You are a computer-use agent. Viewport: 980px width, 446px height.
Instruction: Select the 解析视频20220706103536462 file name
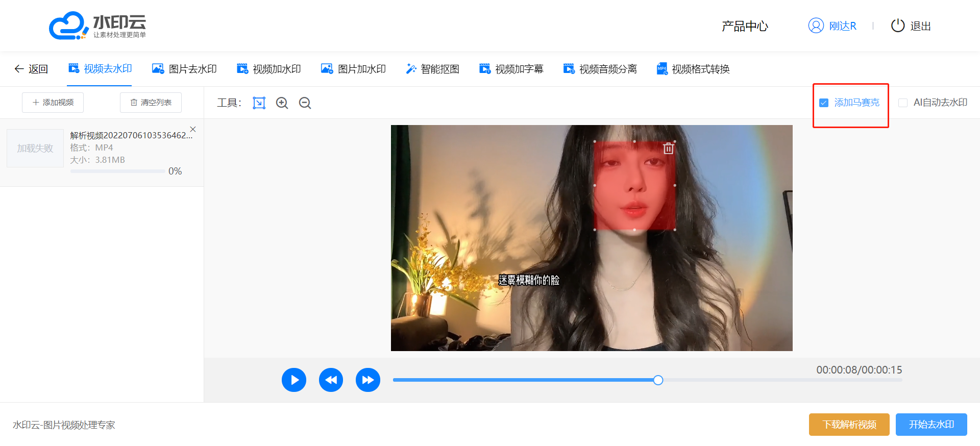point(131,135)
